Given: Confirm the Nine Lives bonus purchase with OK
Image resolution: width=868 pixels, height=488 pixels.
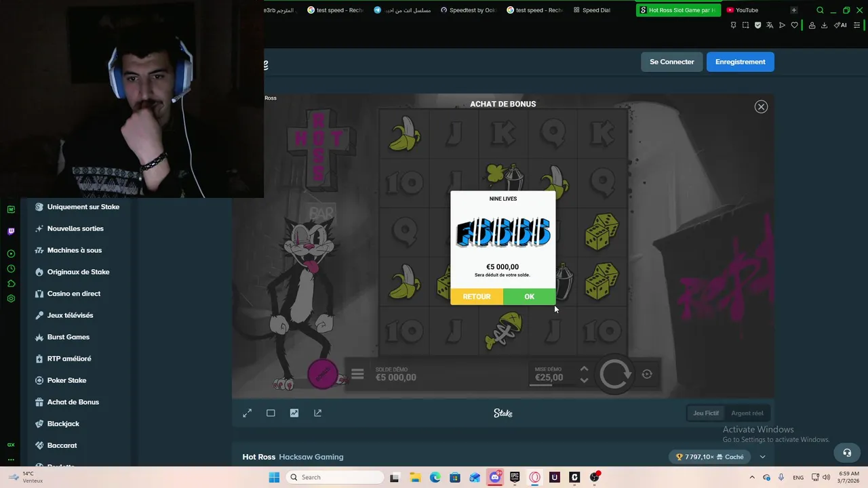Looking at the screenshot, I should click(x=530, y=297).
